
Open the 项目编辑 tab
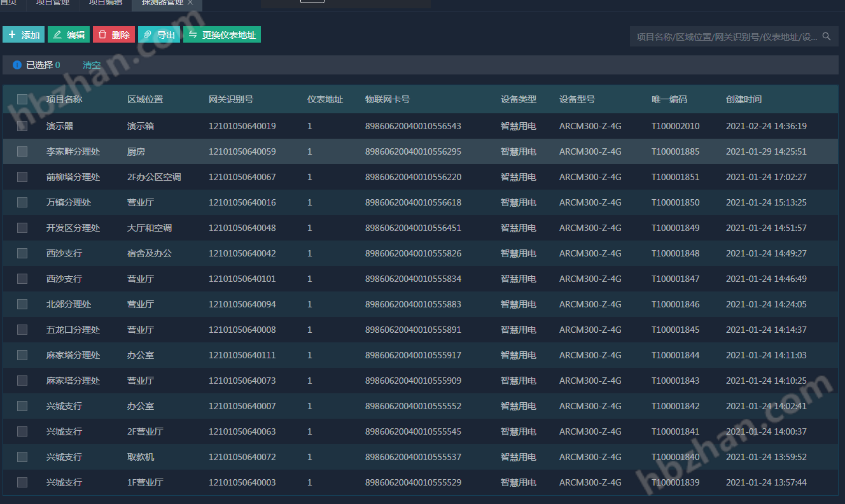click(x=105, y=3)
